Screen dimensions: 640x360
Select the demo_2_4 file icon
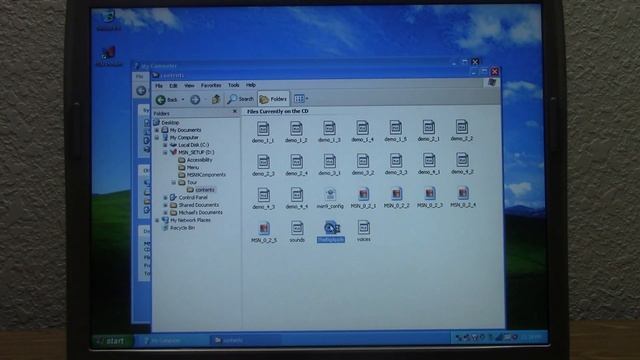(x=297, y=162)
